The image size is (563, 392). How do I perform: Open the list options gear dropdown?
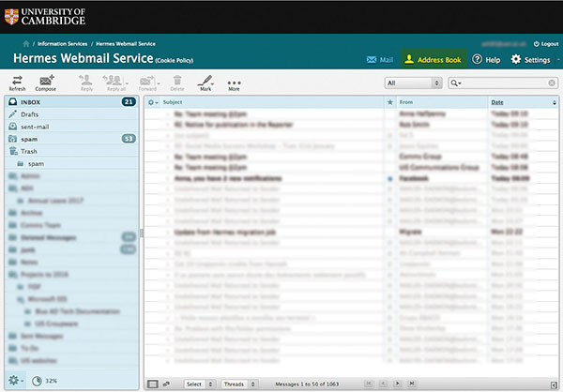pyautogui.click(x=153, y=102)
